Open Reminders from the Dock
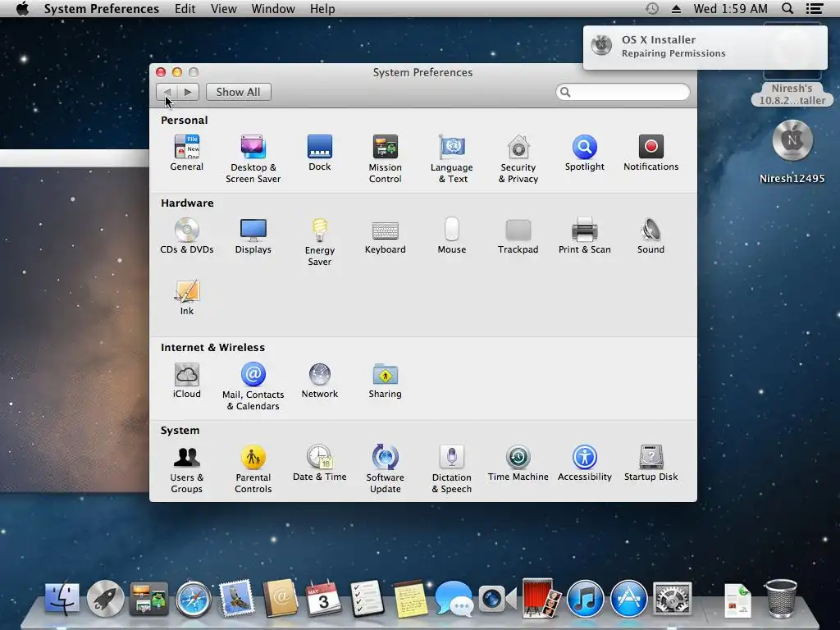 367,597
